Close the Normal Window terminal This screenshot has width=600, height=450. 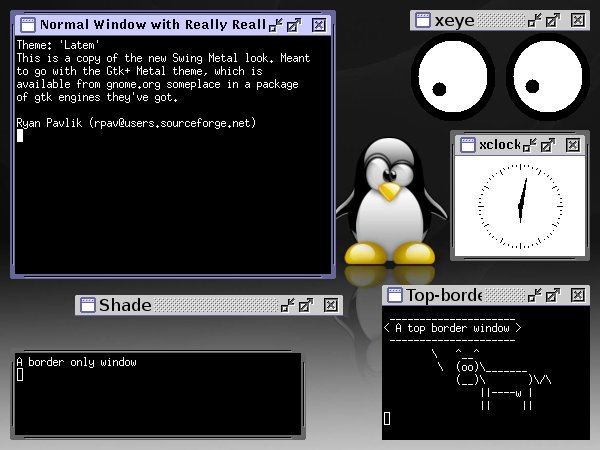(319, 25)
